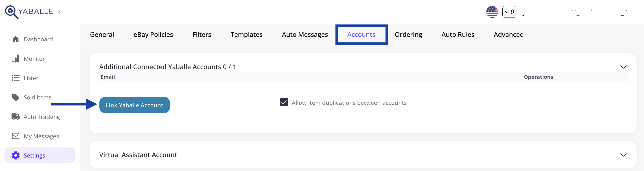644x171 pixels.
Task: Toggle Allow item duplications between accounts checkbox
Action: click(284, 102)
